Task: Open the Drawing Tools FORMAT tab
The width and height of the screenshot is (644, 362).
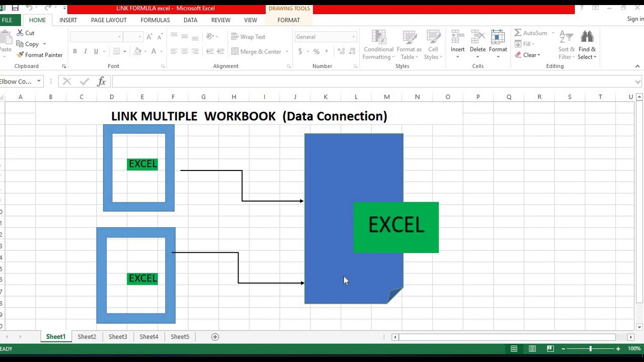Action: pos(288,20)
